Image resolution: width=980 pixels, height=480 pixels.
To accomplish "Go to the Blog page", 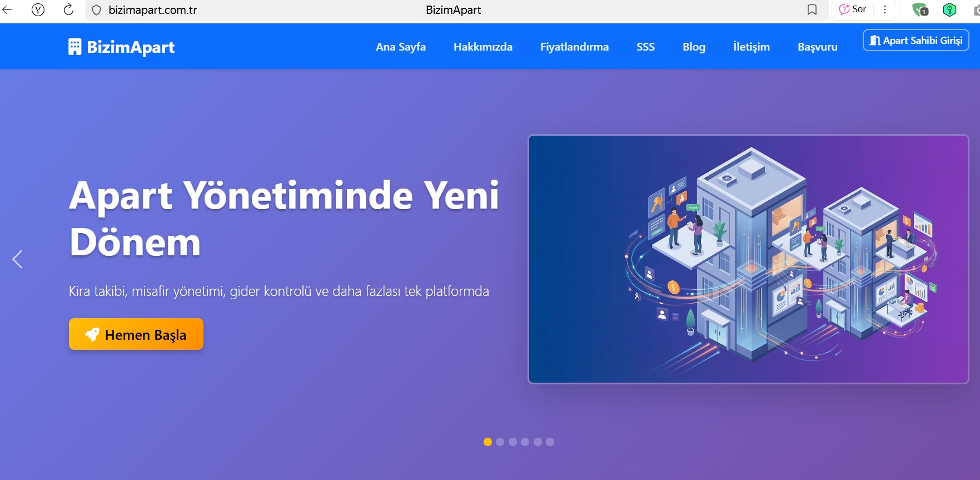I will [694, 47].
